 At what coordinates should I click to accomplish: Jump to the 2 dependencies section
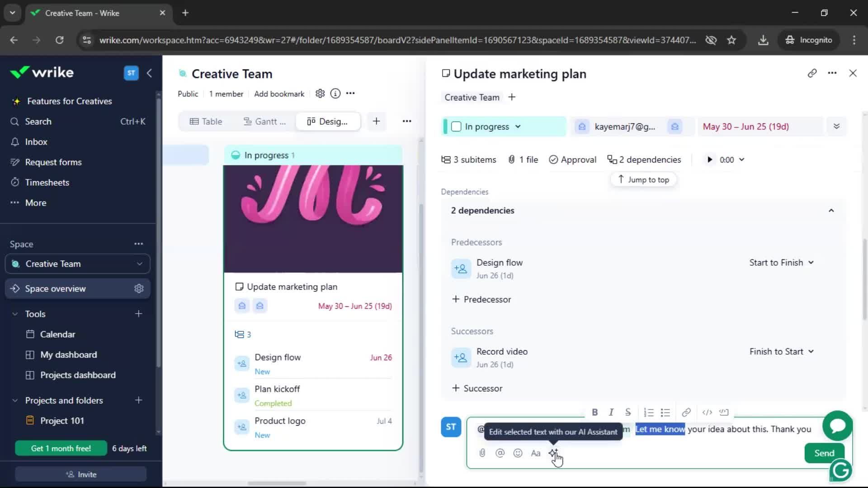tap(644, 160)
